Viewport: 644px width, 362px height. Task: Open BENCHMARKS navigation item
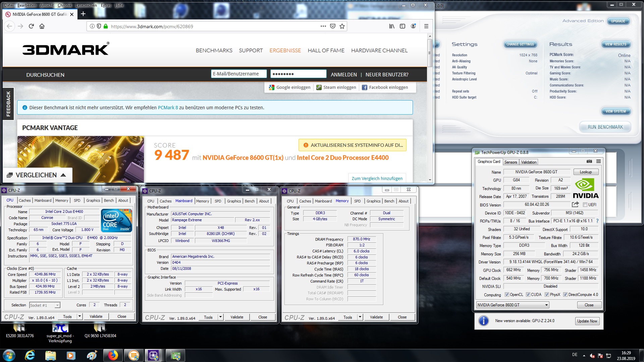[214, 50]
